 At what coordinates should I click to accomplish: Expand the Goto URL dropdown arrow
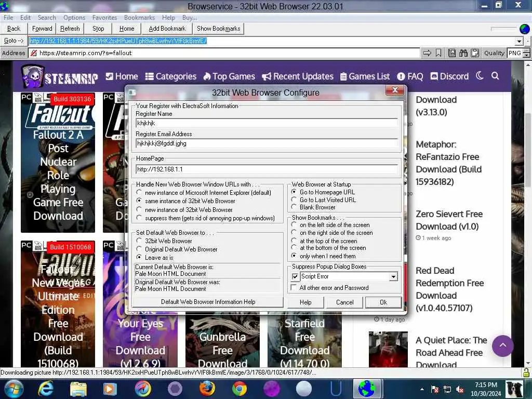tap(519, 41)
